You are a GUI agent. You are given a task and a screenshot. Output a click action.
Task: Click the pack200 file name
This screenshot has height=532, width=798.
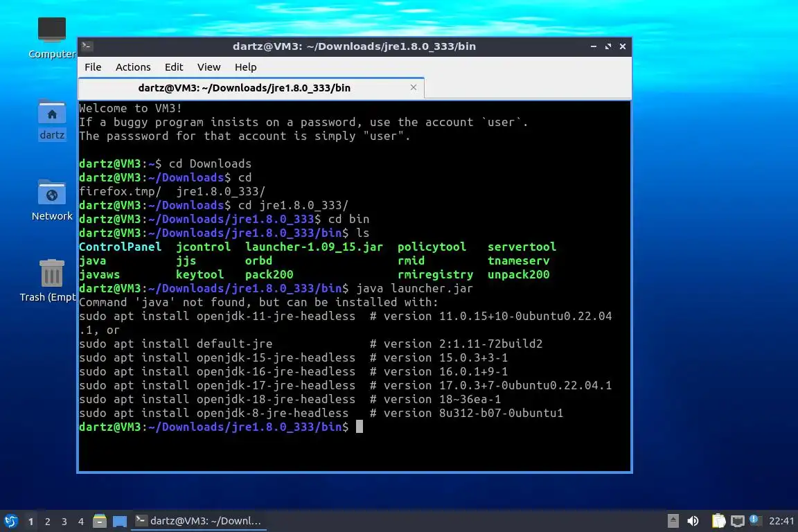coord(269,274)
